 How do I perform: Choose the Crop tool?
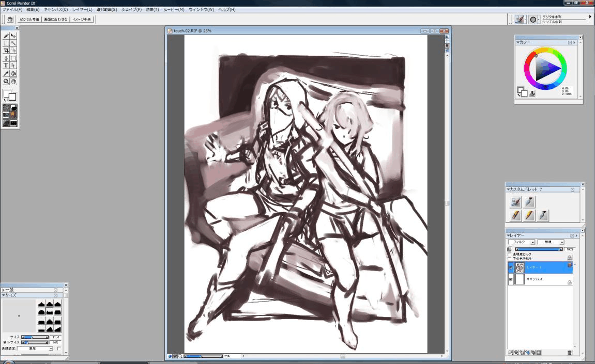click(x=6, y=51)
